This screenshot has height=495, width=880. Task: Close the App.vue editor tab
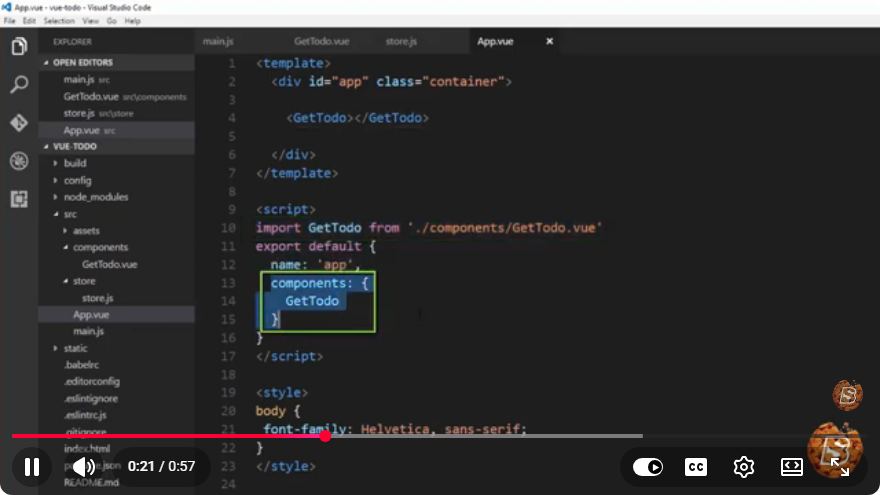[549, 42]
